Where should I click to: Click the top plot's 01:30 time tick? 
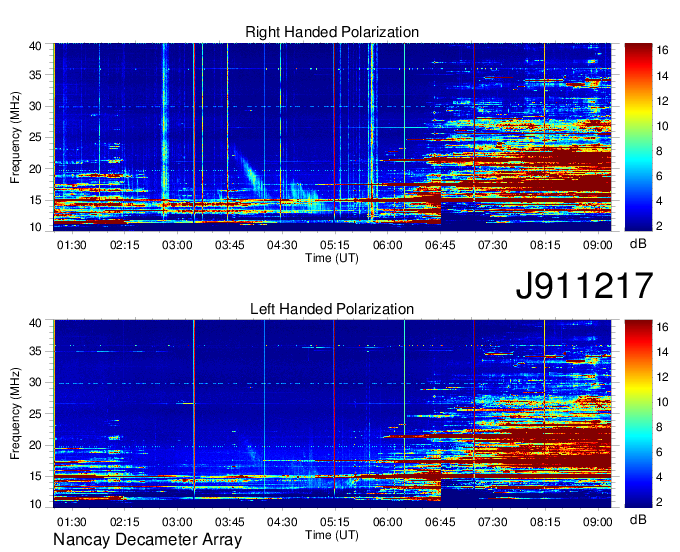(72, 245)
